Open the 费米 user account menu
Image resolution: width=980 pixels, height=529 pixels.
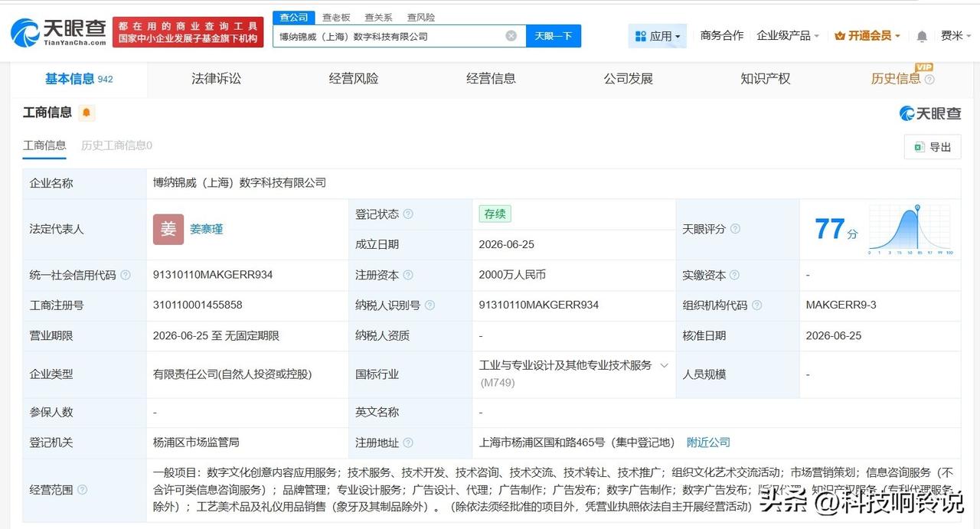[x=957, y=35]
